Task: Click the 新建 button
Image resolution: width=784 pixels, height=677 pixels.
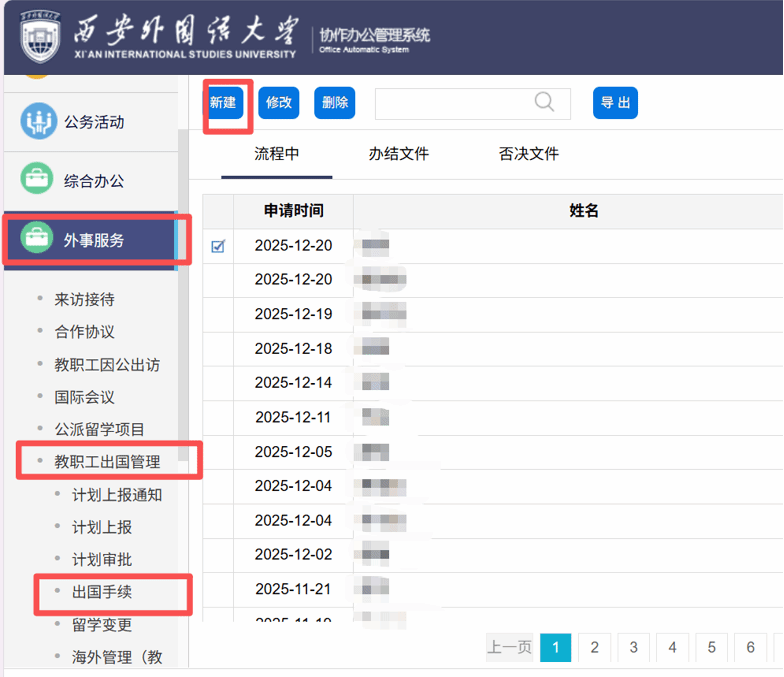Action: click(223, 103)
